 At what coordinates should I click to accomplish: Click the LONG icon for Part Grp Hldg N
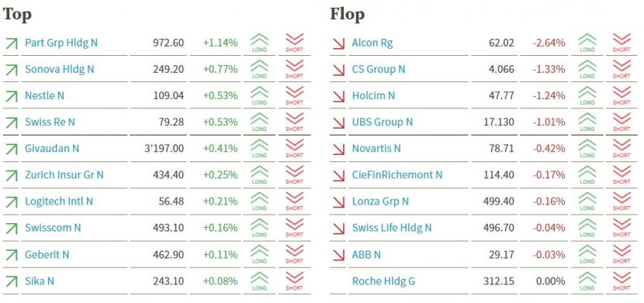click(259, 43)
